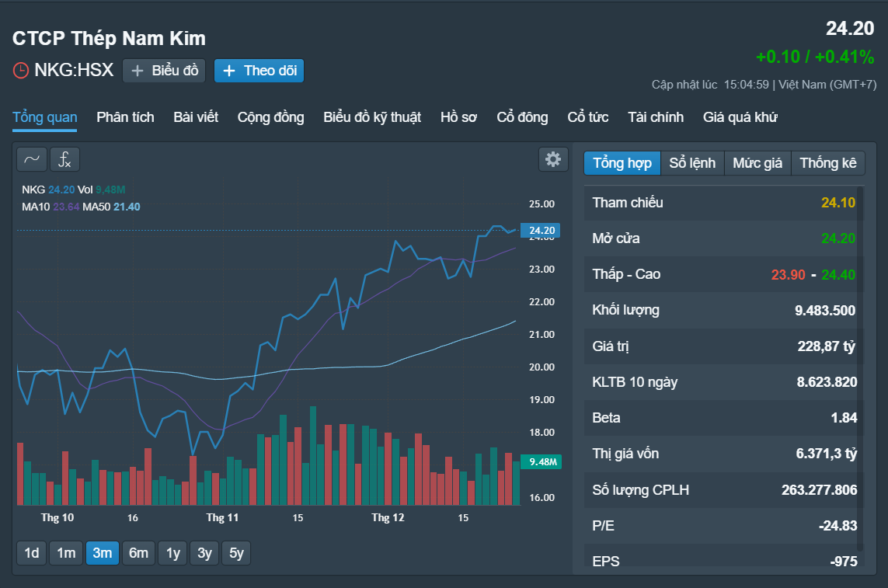This screenshot has width=888, height=588.
Task: Click the Mở cửa value 24.20
Action: tap(838, 238)
